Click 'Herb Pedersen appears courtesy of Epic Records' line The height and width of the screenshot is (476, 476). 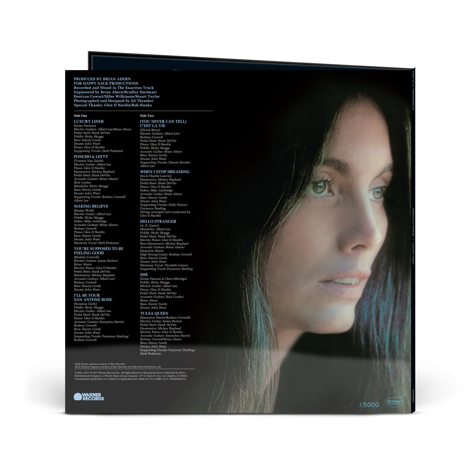118,367
